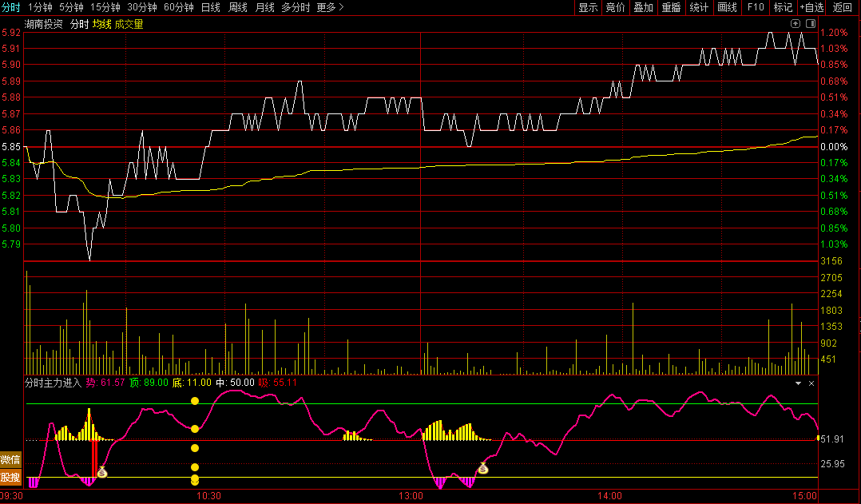Click the 5.92 price axis label
Viewport: 861px width, 504px height.
click(x=11, y=33)
